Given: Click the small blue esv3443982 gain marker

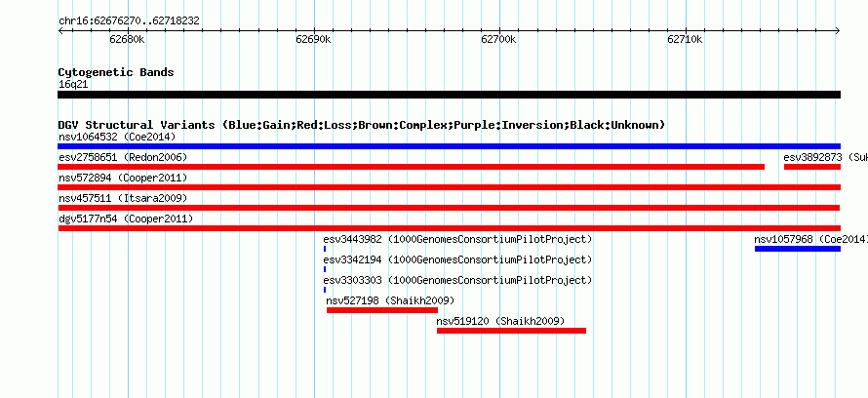Looking at the screenshot, I should 325,249.
